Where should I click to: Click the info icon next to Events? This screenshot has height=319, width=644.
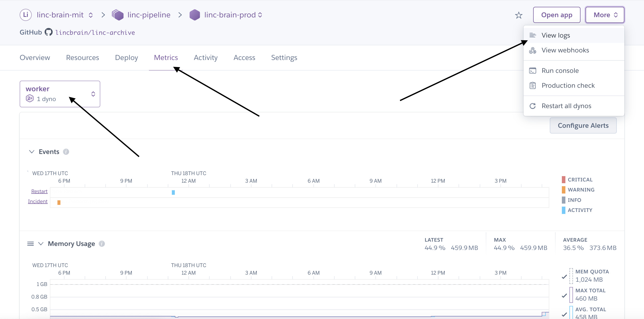coord(66,152)
